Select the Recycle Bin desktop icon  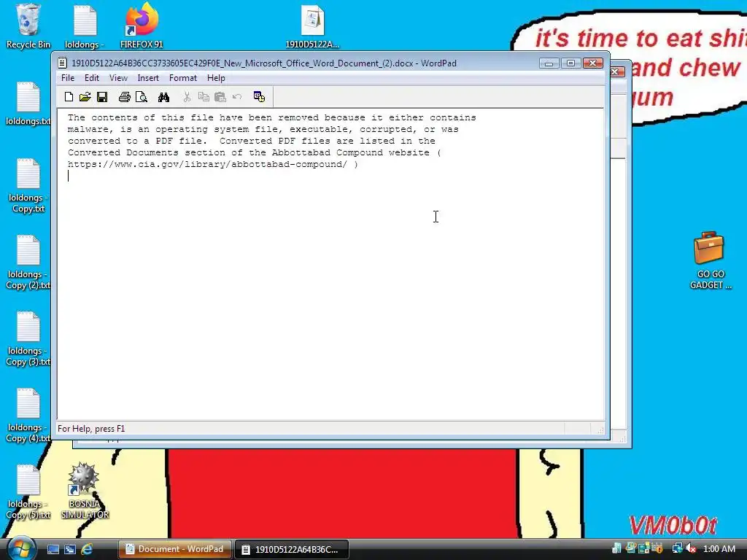click(28, 26)
